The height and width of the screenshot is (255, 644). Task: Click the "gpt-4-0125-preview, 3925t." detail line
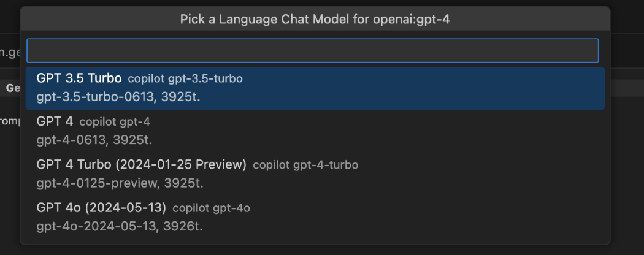(x=120, y=183)
